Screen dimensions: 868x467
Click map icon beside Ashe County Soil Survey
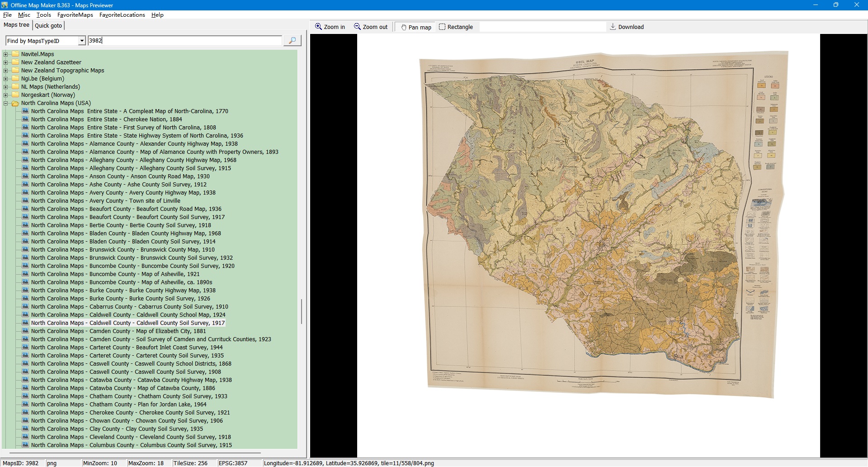coord(25,185)
